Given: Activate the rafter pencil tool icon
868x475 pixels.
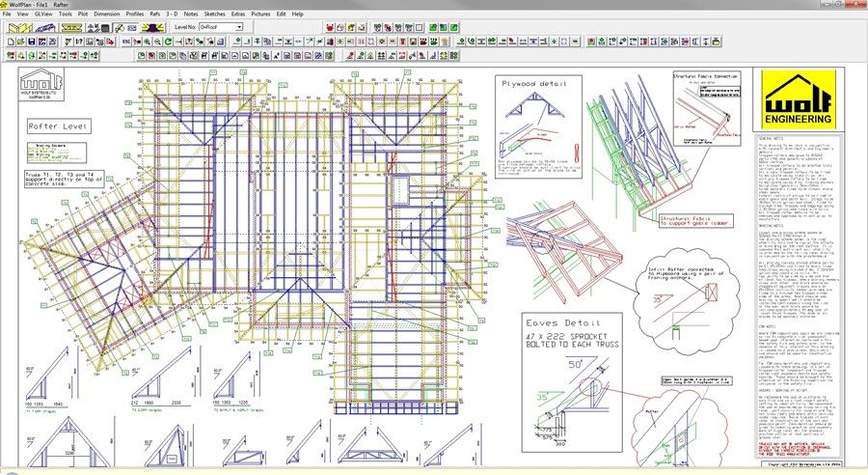Looking at the screenshot, I should (120, 27).
